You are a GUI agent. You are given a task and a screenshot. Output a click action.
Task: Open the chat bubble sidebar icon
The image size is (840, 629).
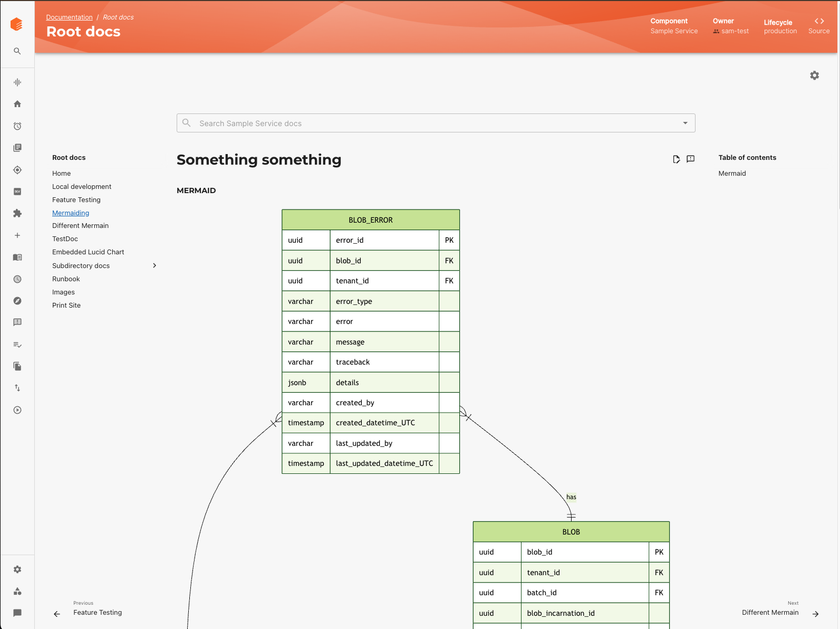pyautogui.click(x=17, y=613)
